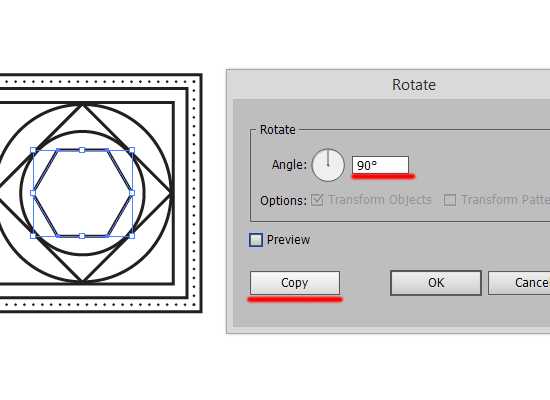
Task: Click the left-middle handle of hexagon bounding box
Action: tap(33, 193)
